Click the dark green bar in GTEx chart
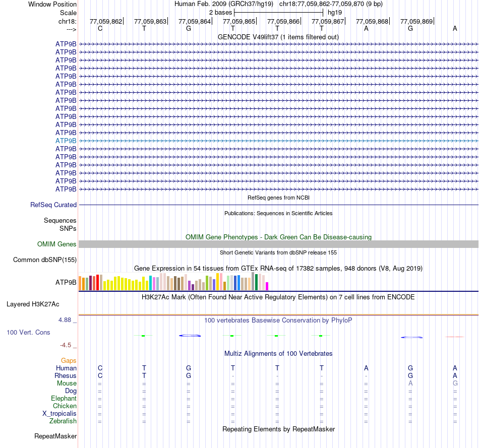The width and height of the screenshot is (479, 448). tap(256, 282)
